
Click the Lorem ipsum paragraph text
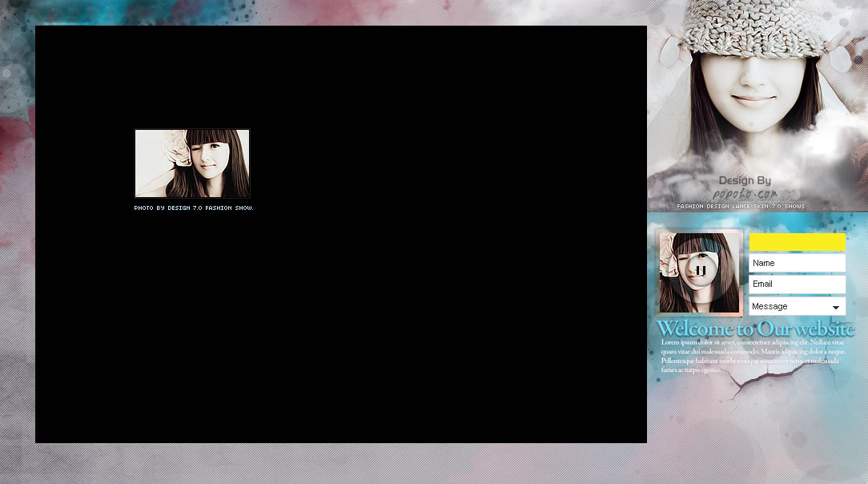pyautogui.click(x=753, y=356)
